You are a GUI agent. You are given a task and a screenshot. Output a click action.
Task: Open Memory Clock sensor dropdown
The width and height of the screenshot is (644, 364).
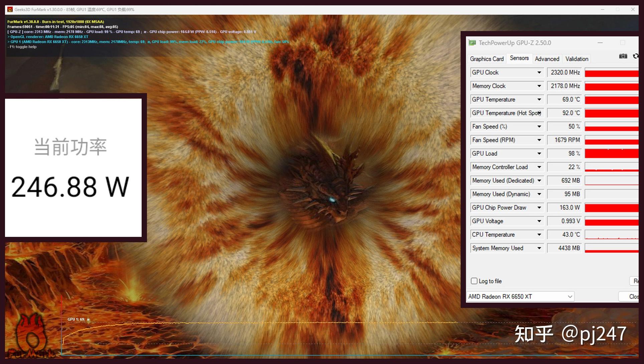click(x=539, y=86)
